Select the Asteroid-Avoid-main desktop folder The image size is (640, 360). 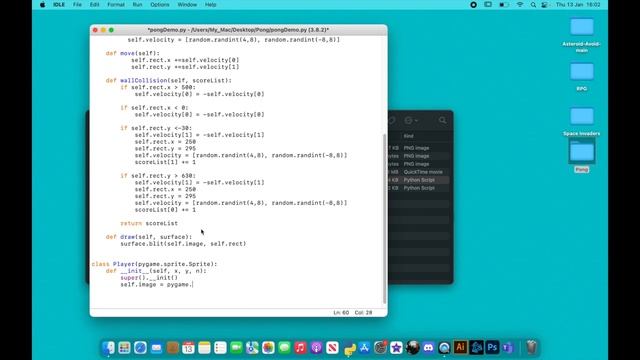[582, 36]
